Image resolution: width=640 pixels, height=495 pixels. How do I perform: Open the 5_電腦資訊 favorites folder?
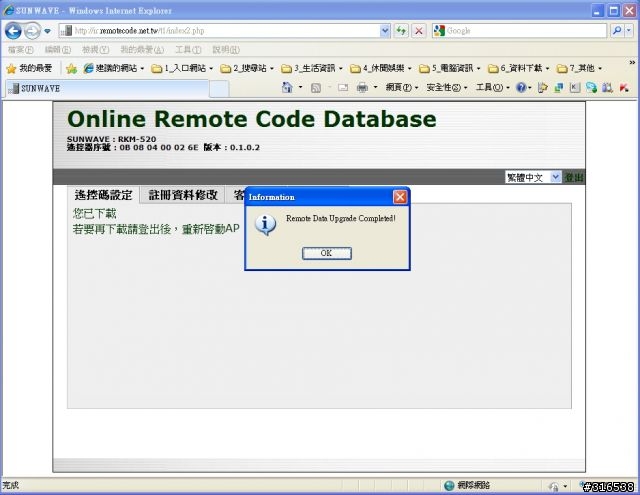pyautogui.click(x=450, y=68)
